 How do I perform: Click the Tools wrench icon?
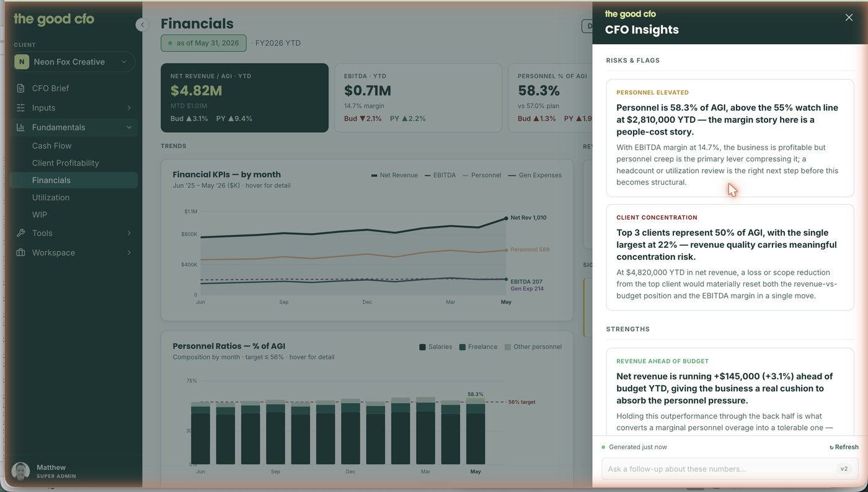coord(20,233)
